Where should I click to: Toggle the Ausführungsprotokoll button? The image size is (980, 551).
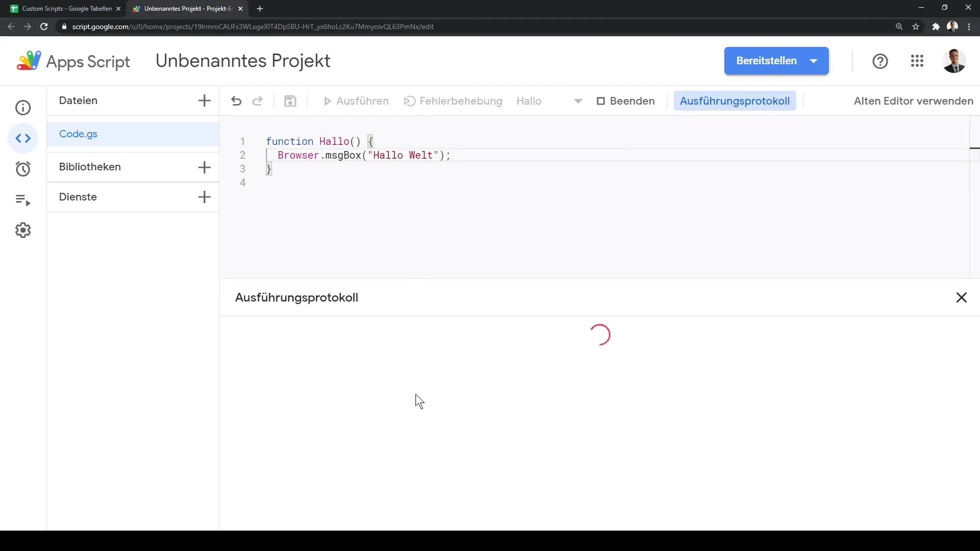tap(734, 101)
